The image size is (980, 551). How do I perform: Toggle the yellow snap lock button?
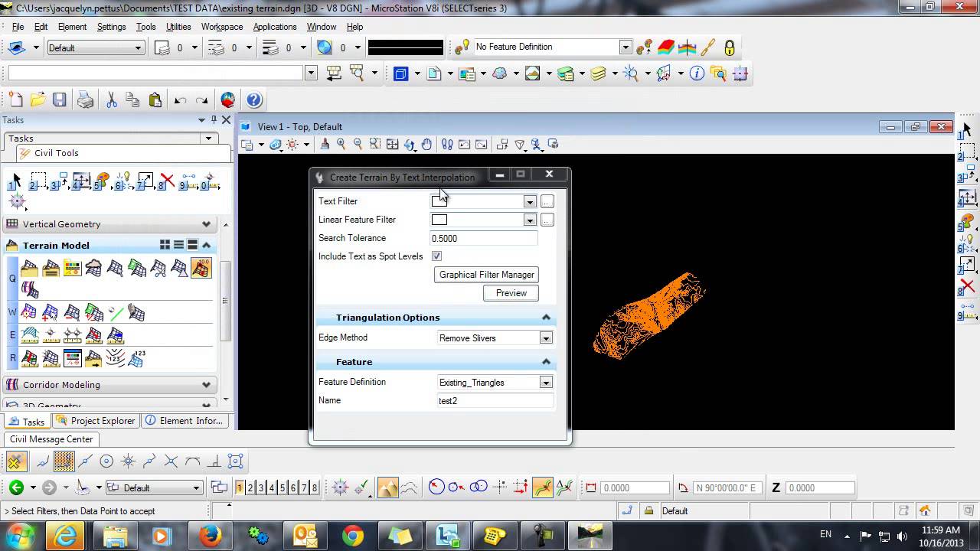pos(16,461)
